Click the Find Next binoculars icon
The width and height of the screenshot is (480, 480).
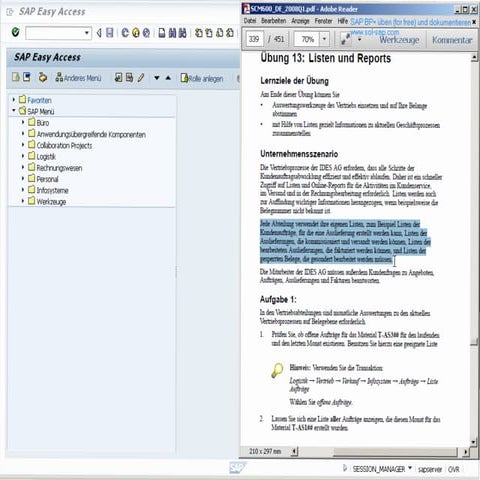point(183,33)
